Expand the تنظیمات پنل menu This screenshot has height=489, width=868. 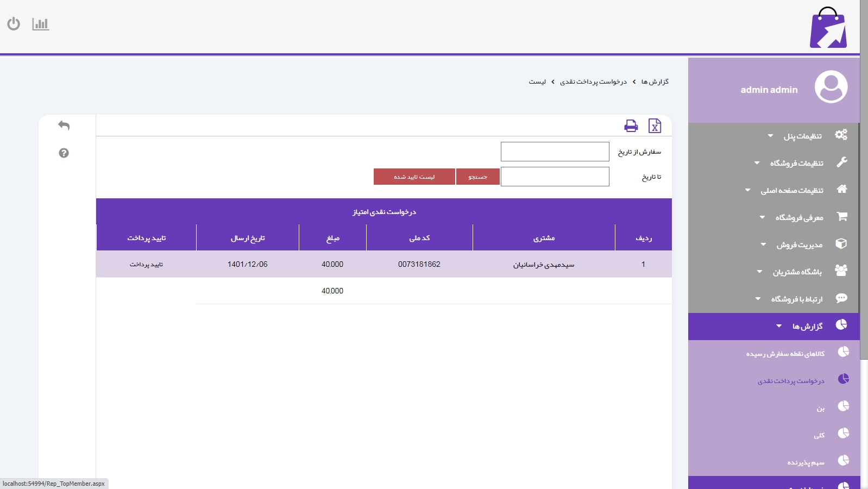click(x=802, y=136)
